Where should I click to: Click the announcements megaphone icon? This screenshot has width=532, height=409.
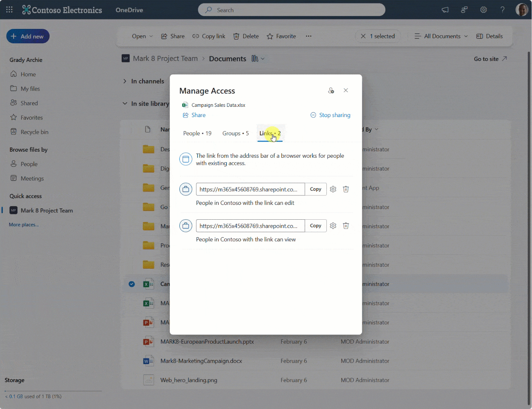tap(445, 10)
